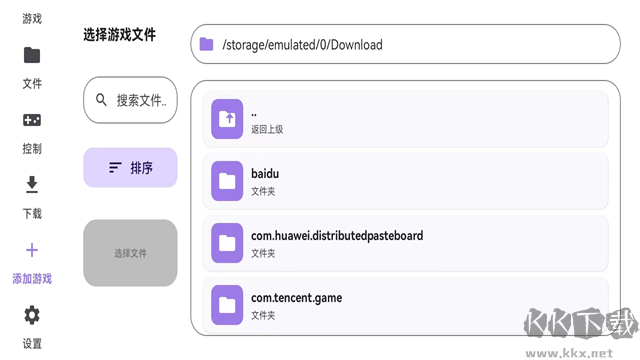The image size is (640, 360).
Task: Click the com.tencent.game folder icon
Action: click(x=227, y=305)
